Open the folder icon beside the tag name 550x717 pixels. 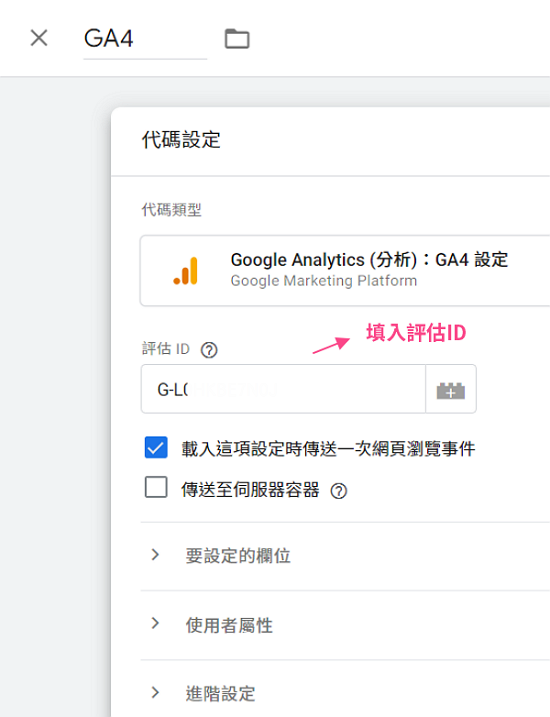237,38
